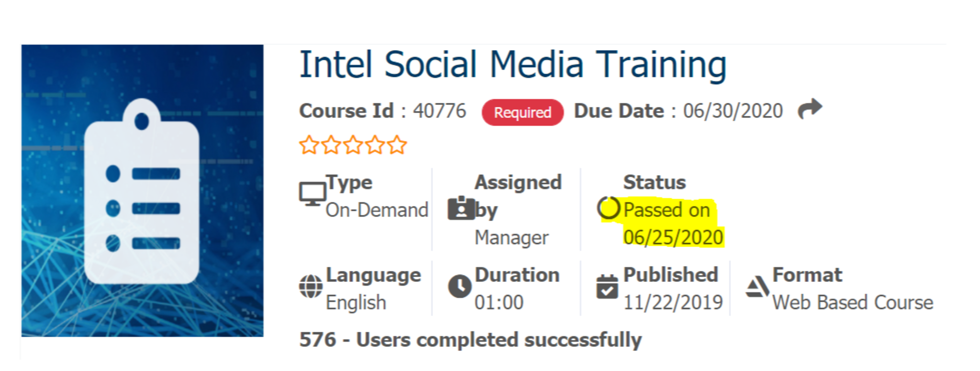Rate the course one star

pos(309,145)
